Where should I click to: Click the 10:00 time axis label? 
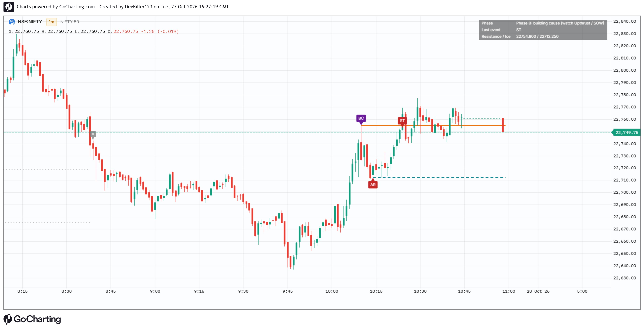(x=332, y=291)
